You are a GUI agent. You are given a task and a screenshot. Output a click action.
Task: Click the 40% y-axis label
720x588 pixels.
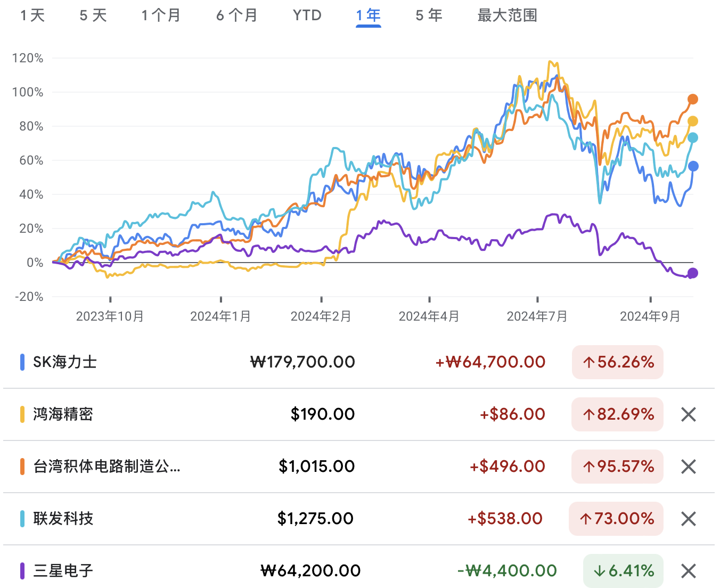(31, 194)
